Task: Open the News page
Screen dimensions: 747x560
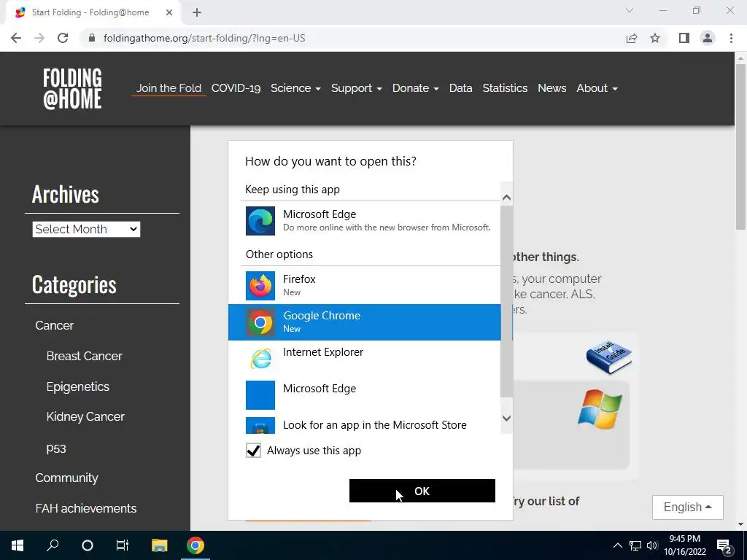Action: (551, 88)
